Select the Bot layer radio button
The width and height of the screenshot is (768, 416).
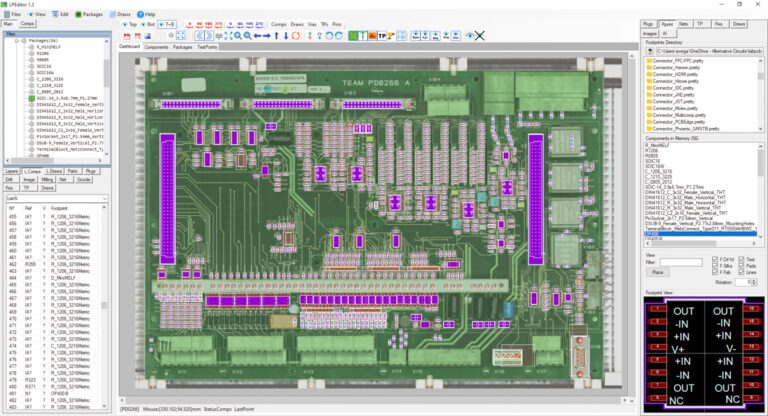[148, 24]
